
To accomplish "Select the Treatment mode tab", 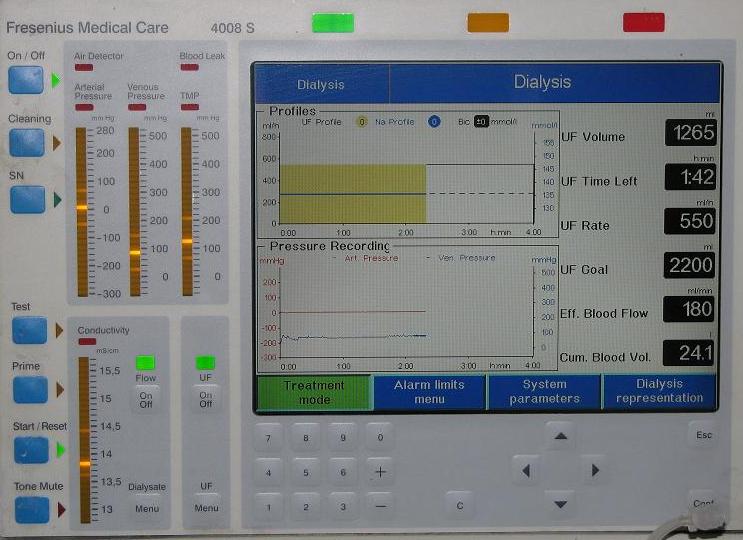I will click(314, 392).
